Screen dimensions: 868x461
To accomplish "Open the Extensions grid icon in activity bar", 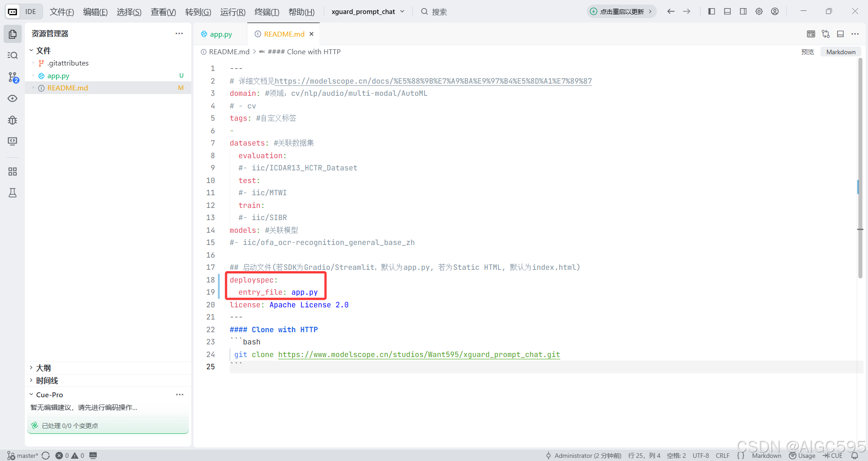I will [x=13, y=172].
